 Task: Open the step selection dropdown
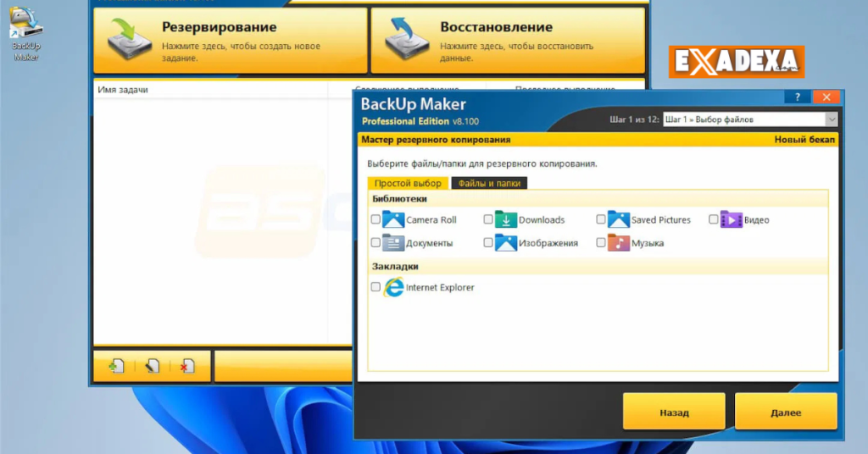pos(750,119)
